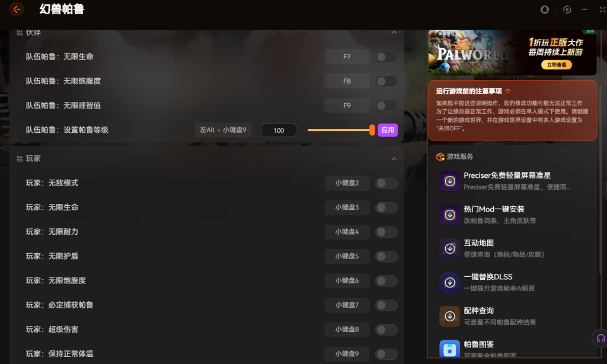Viewport: 607px width, 364px height.
Task: Open the hexagon settings icon in title bar
Action: point(567,9)
